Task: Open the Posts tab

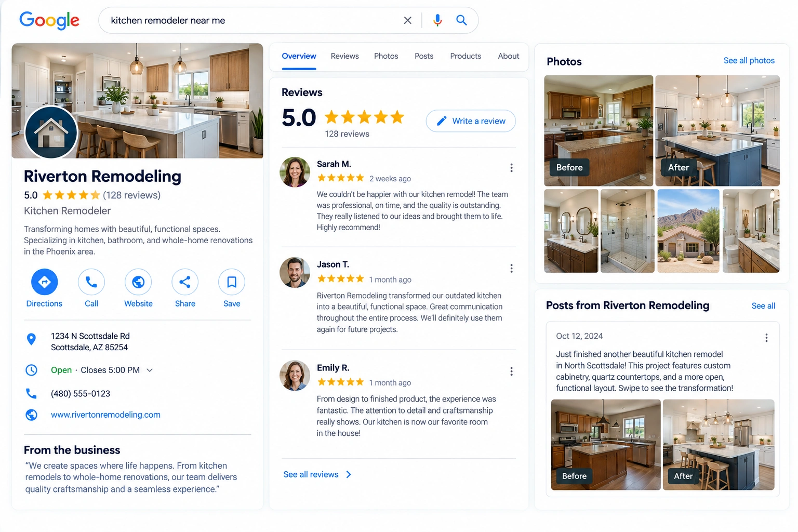Action: tap(424, 56)
